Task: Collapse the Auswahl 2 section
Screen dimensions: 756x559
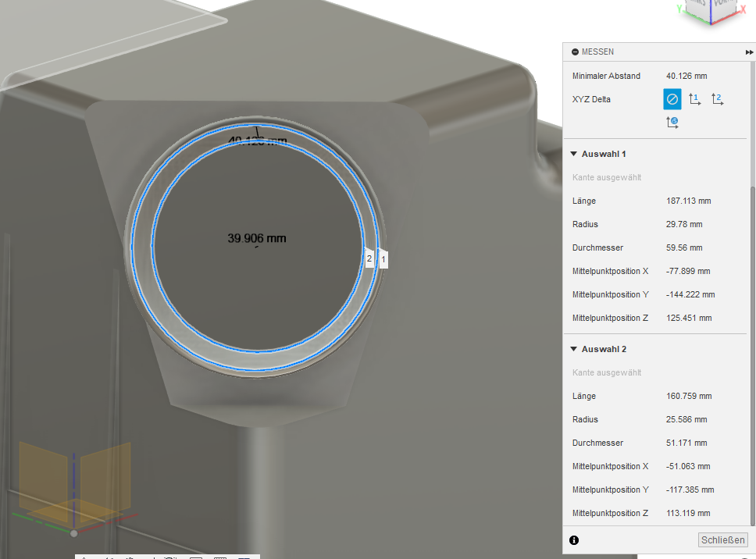Action: point(574,349)
